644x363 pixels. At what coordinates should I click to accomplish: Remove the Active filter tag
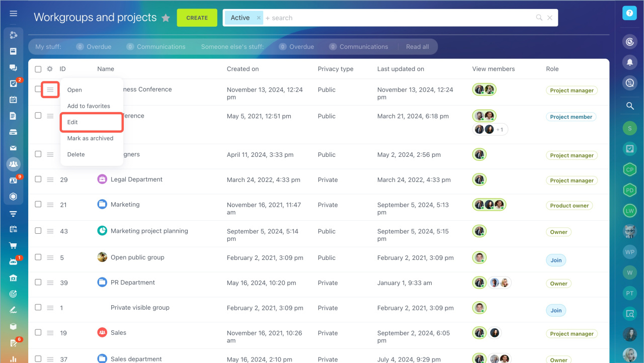(259, 18)
